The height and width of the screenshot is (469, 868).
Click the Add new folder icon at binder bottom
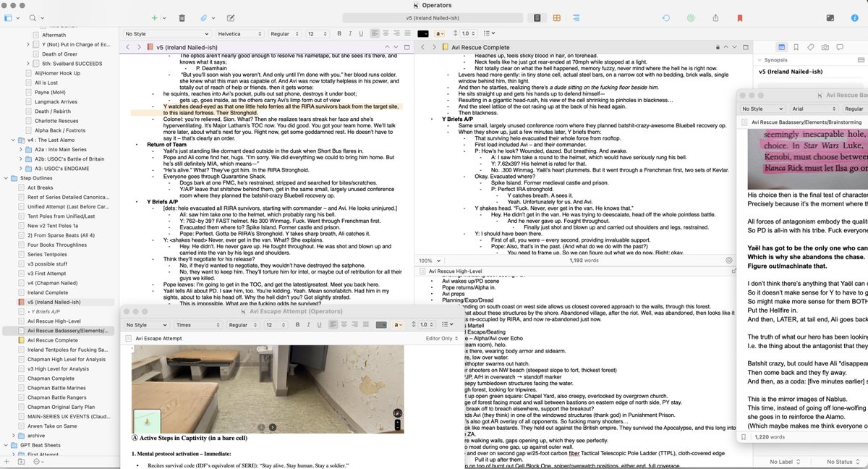coord(22,461)
